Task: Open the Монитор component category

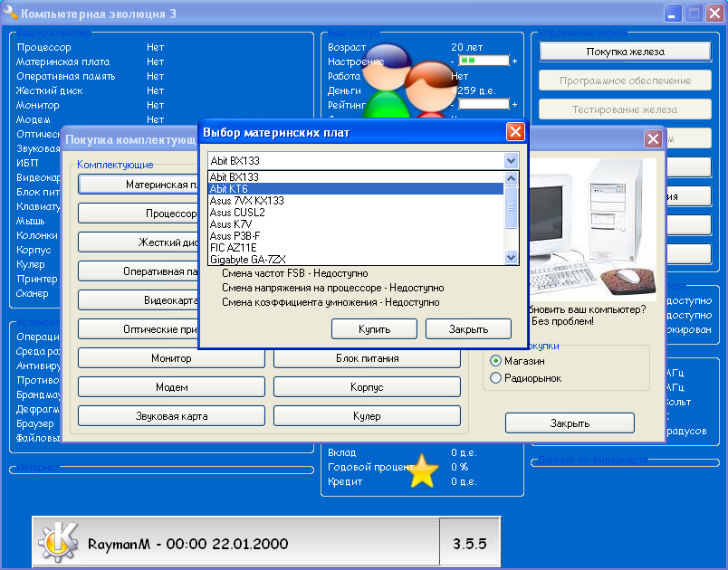Action: pyautogui.click(x=171, y=358)
